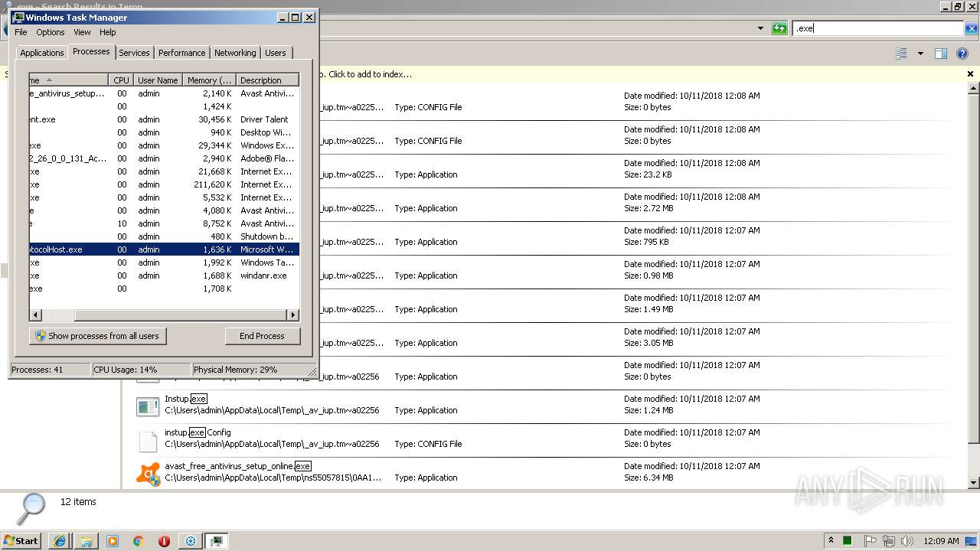Switch to the Users tab
This screenshot has height=551, width=980.
pos(276,53)
